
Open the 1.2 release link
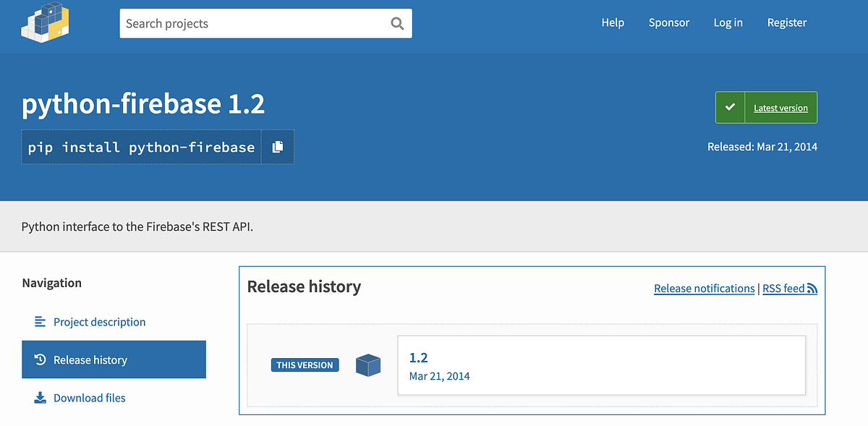click(x=420, y=357)
